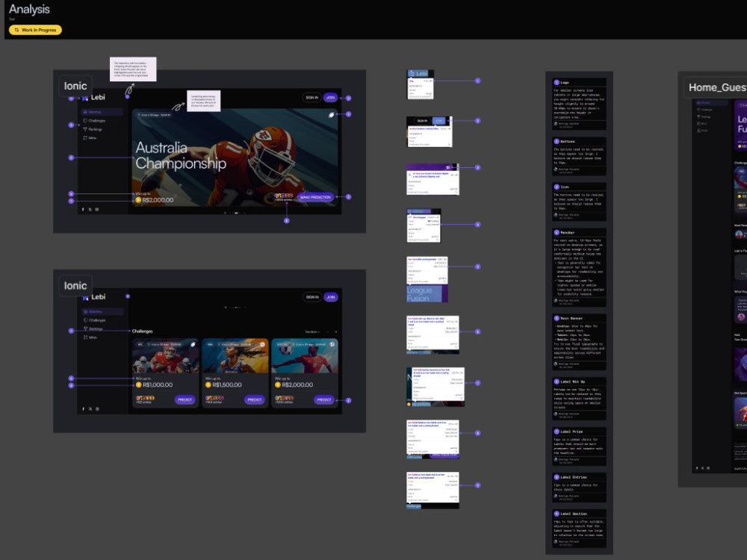Image resolution: width=747 pixels, height=560 pixels.
Task: Select the Australia Championship headline
Action: point(181,155)
